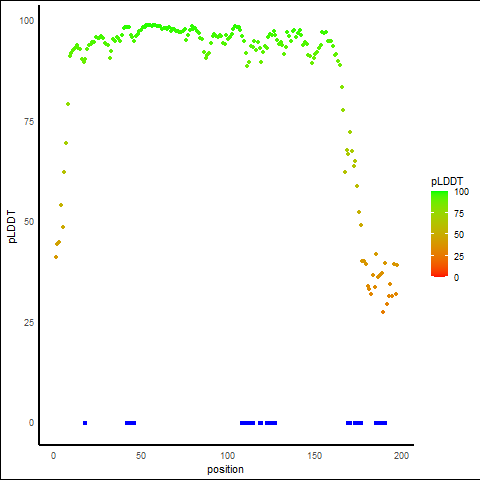Click the legend label 0
Screen dimensions: 480x480
456,278
